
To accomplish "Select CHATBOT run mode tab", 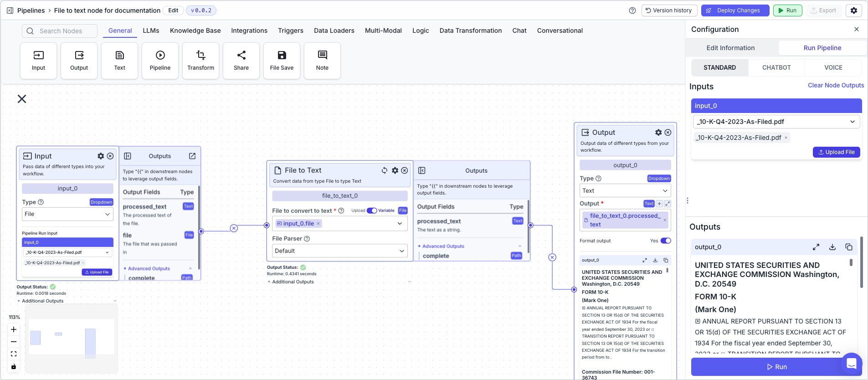I will [776, 67].
